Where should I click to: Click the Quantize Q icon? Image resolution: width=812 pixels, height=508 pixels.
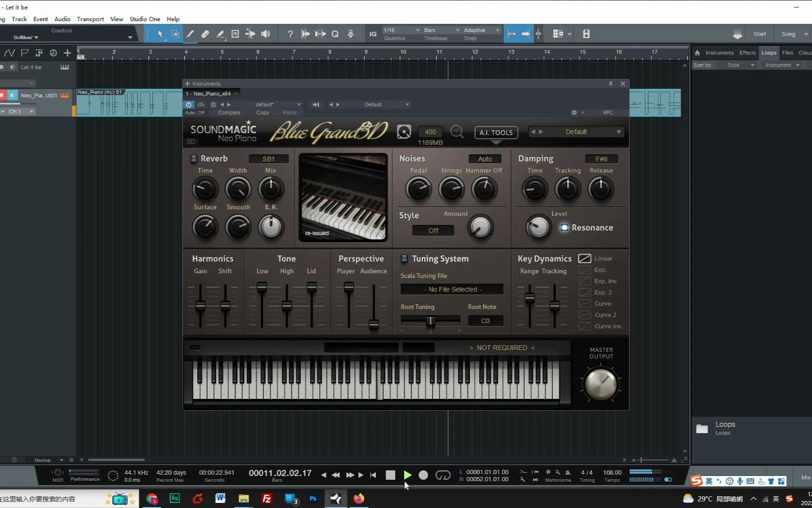coord(335,34)
